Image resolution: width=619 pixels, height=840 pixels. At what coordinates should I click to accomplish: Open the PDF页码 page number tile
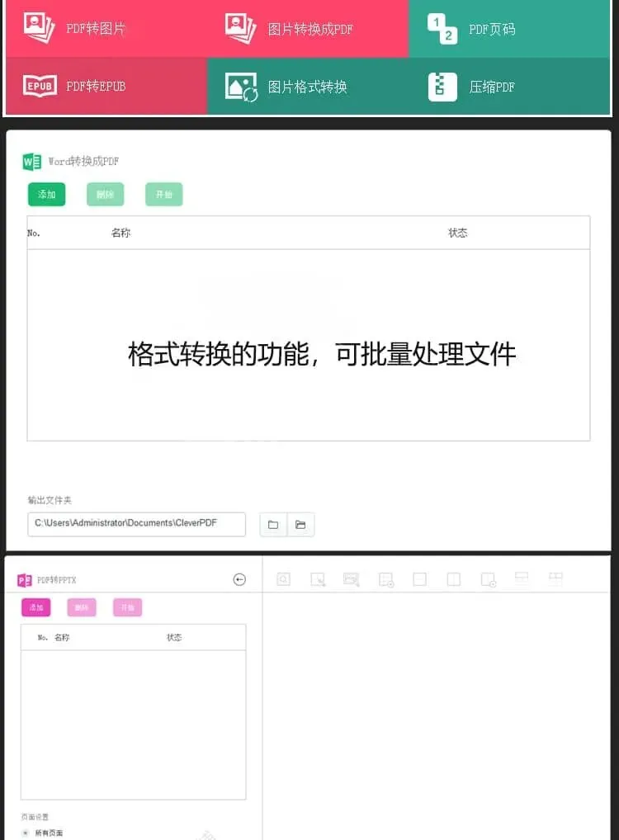click(x=509, y=28)
